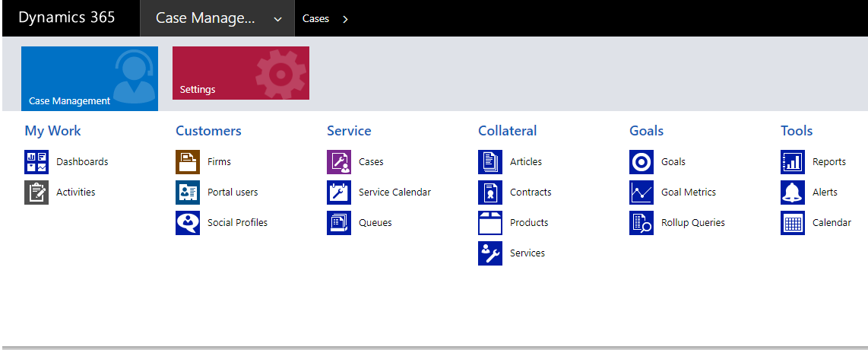868x350 pixels.
Task: Click the Case Manage... navigation label
Action: pyautogui.click(x=205, y=17)
